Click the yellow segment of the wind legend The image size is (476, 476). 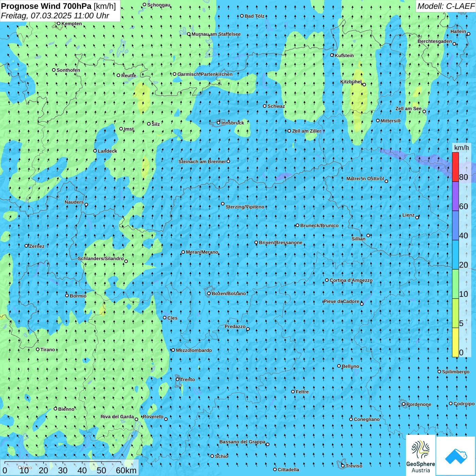click(455, 342)
